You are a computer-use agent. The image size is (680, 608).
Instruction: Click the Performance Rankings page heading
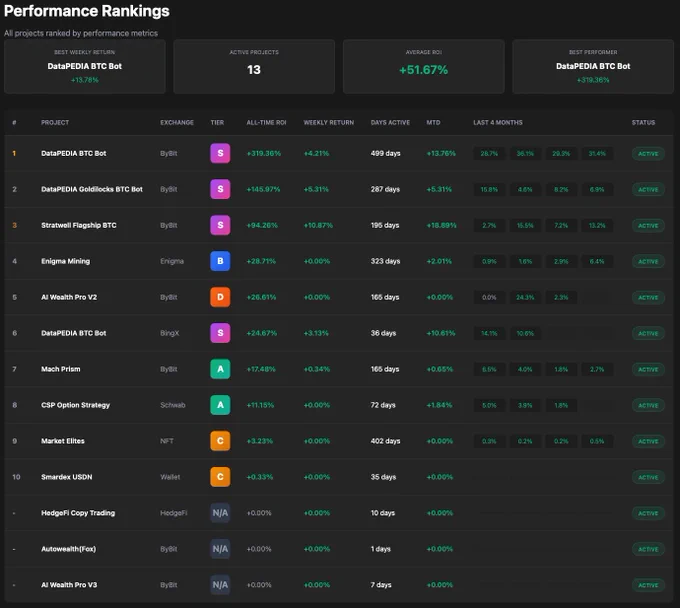click(87, 11)
